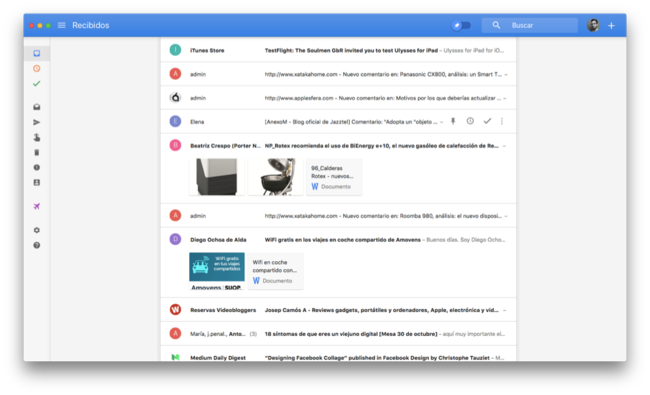This screenshot has height=395, width=650.
Task: Open the Settings gear in sidebar
Action: point(37,230)
